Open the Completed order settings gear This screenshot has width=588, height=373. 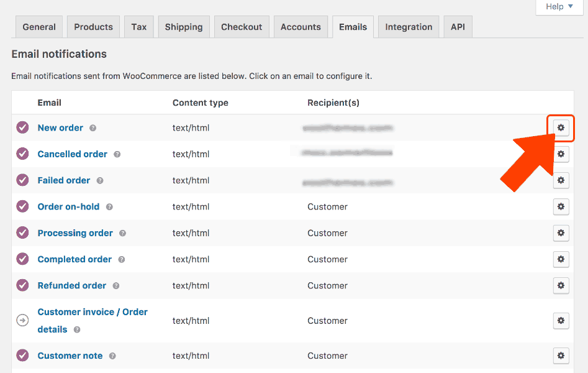[x=561, y=259]
